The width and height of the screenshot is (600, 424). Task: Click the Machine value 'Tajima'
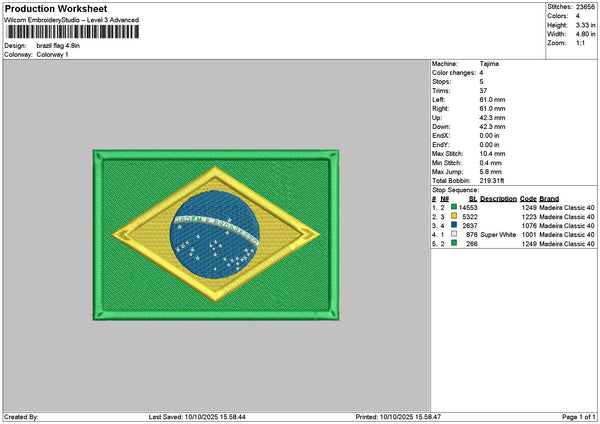pyautogui.click(x=489, y=64)
